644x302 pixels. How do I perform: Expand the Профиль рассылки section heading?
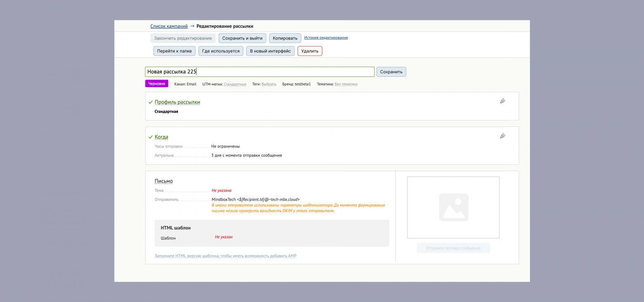177,102
